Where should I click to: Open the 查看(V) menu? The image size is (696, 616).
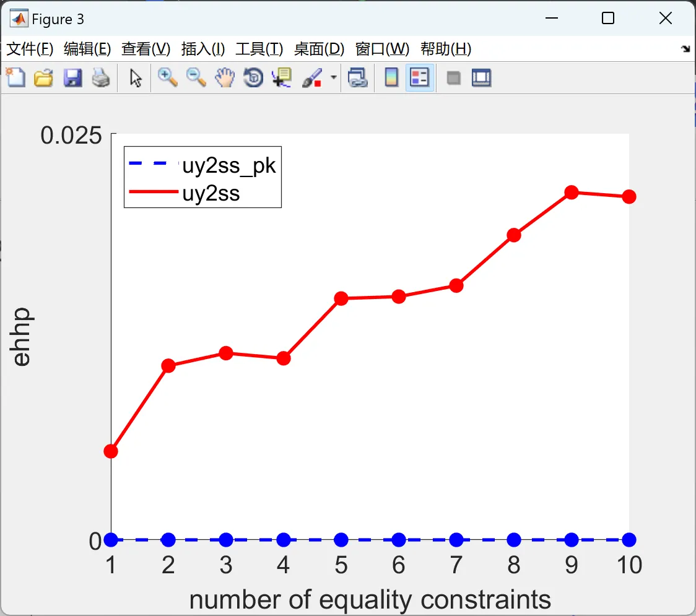146,49
